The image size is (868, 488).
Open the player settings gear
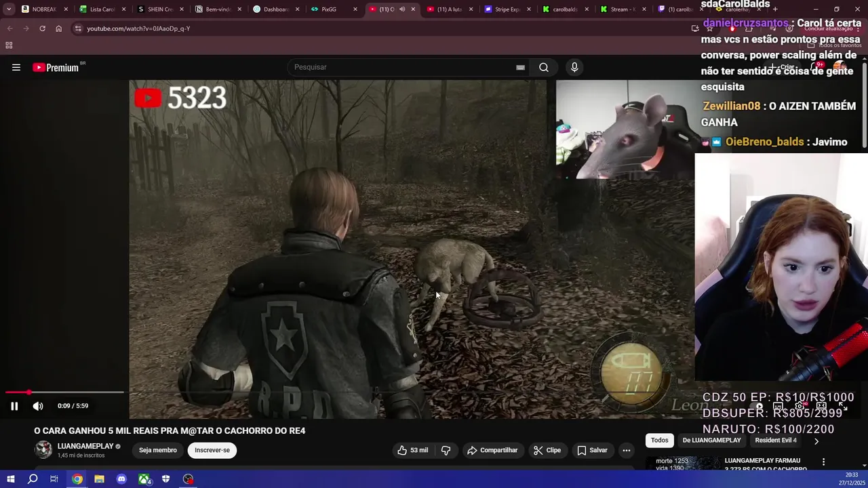(x=800, y=407)
